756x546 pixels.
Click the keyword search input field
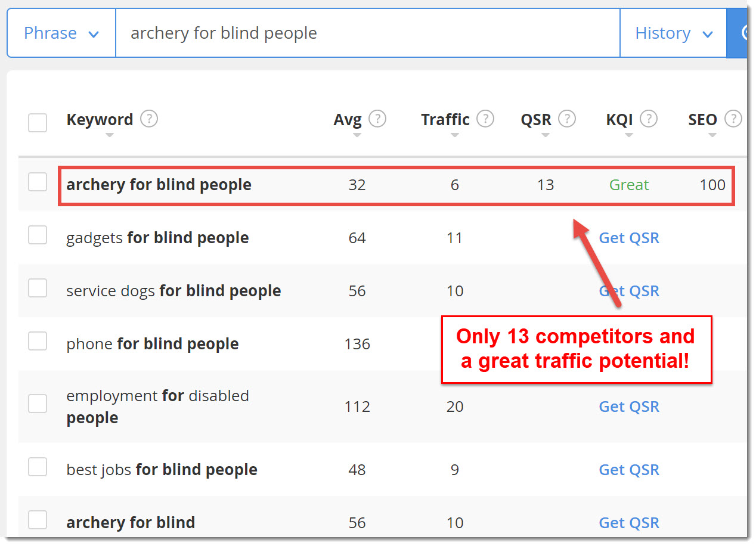368,33
